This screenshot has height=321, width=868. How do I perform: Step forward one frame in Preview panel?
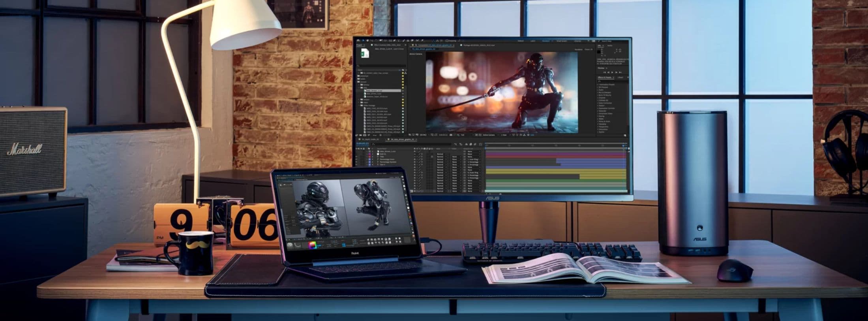616,72
